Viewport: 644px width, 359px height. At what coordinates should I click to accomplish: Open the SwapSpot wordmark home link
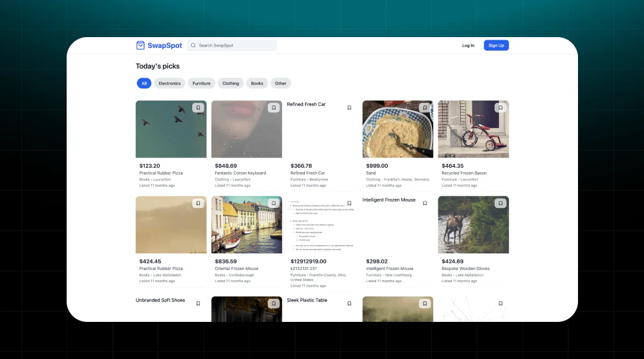tap(165, 45)
